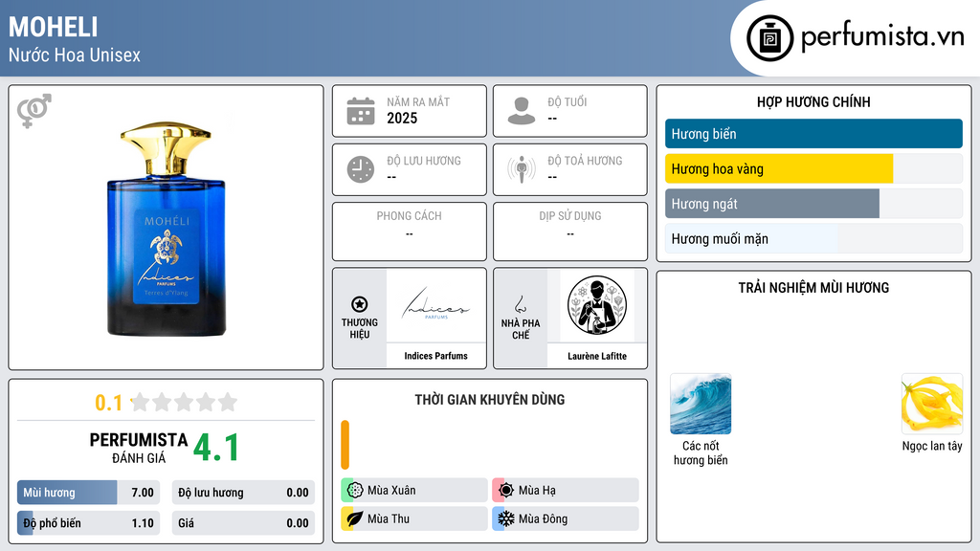Click the Perfumista Đánh giá label
This screenshot has width=980, height=551.
coord(139,448)
